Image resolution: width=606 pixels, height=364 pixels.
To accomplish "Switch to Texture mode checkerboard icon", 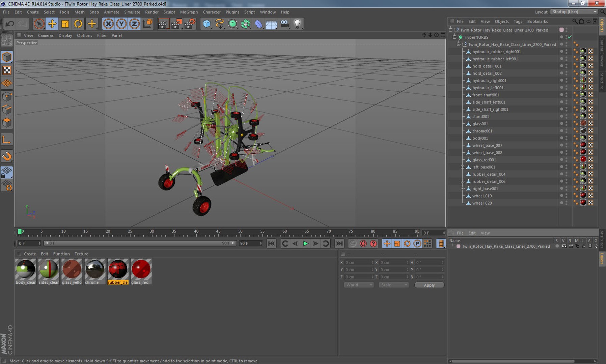I will pos(7,70).
